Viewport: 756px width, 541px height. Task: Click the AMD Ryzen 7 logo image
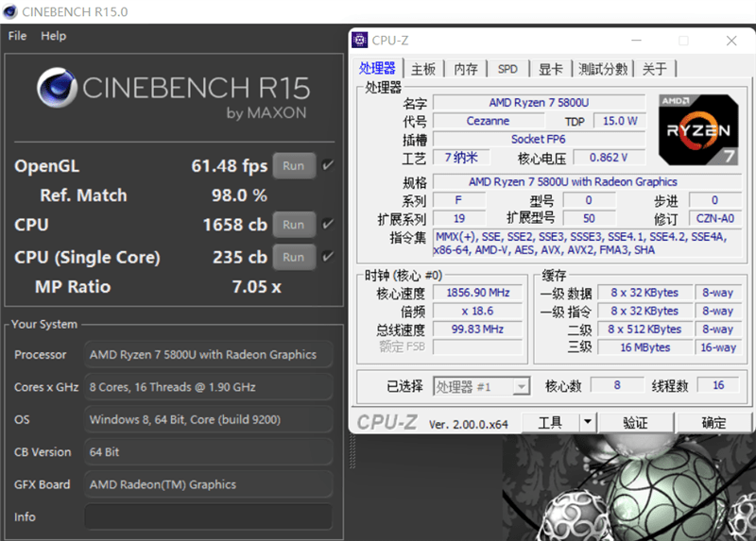click(x=698, y=130)
